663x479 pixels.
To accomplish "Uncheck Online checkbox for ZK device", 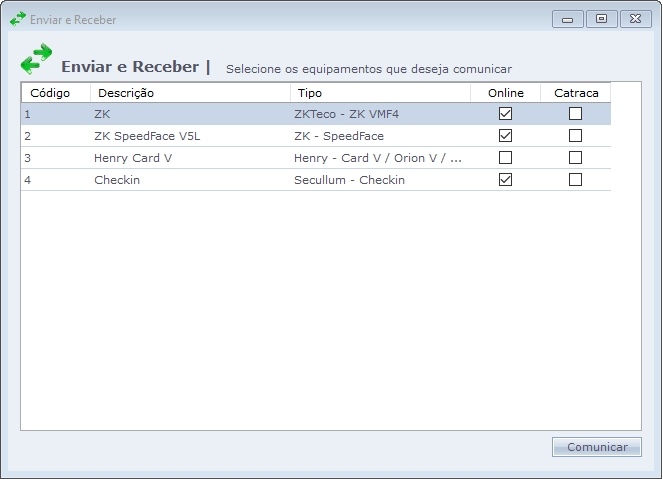I will tap(505, 114).
